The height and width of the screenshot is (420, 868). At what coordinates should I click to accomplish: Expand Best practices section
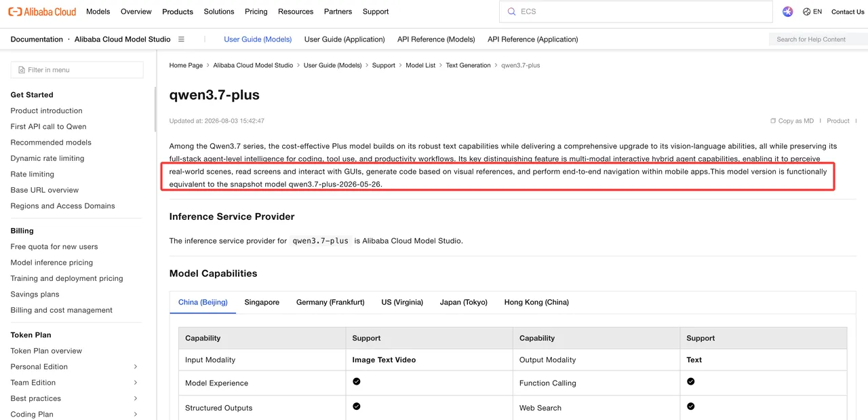(x=136, y=398)
